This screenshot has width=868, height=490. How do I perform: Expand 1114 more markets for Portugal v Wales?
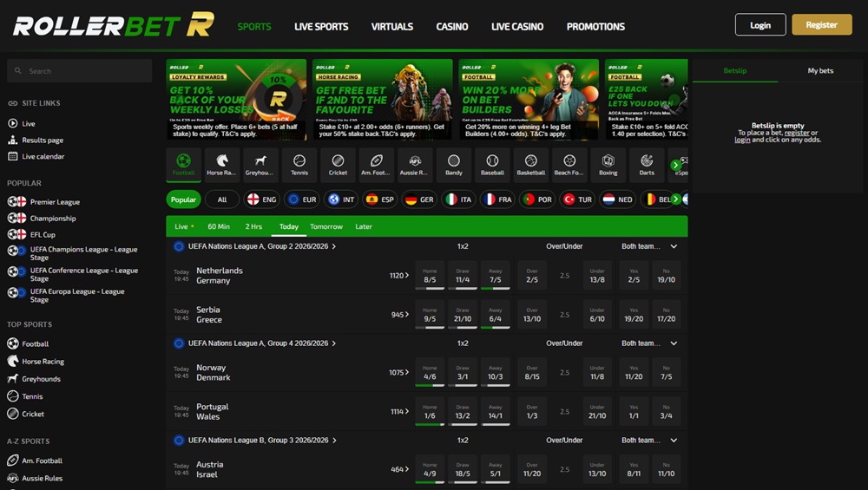coord(399,411)
